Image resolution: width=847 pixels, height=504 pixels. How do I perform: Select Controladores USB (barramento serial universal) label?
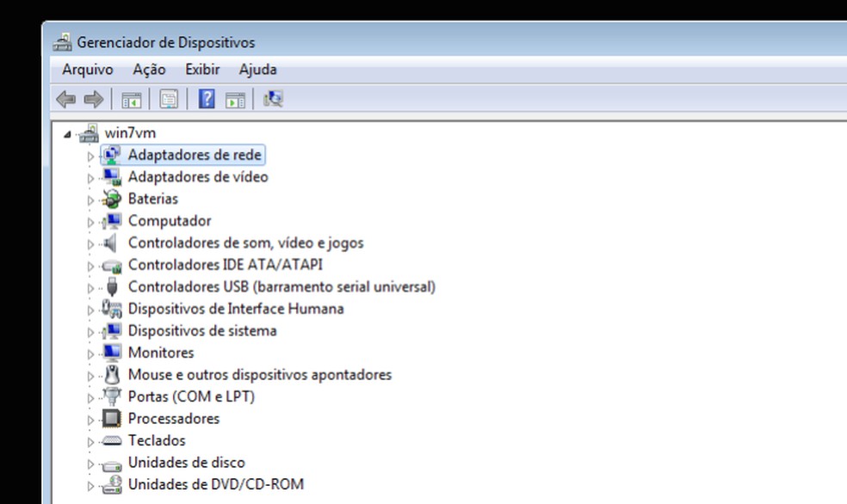tap(281, 287)
